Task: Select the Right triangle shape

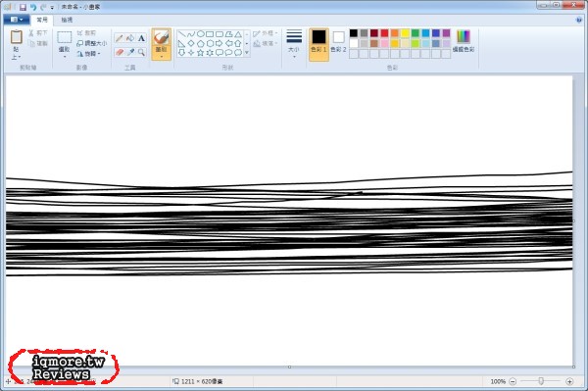Action: click(182, 43)
